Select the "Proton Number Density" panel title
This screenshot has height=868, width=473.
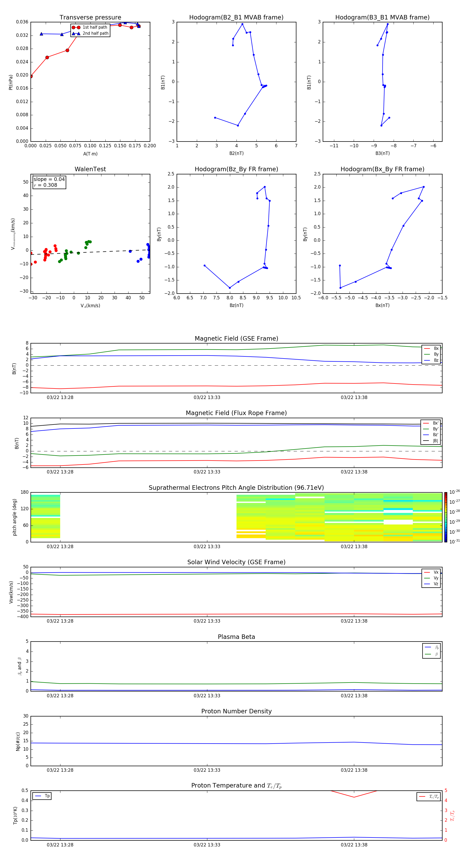tap(236, 712)
